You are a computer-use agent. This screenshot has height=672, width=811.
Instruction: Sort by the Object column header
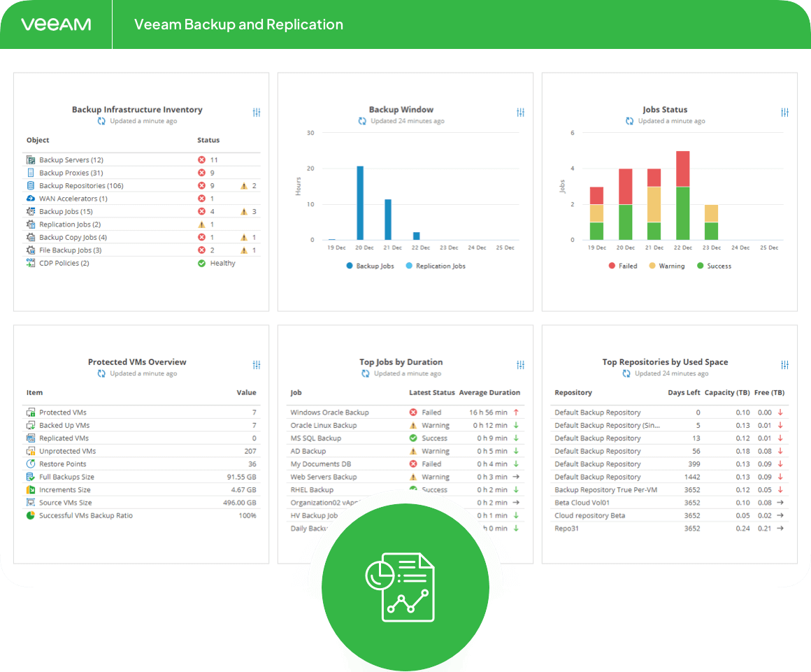38,140
